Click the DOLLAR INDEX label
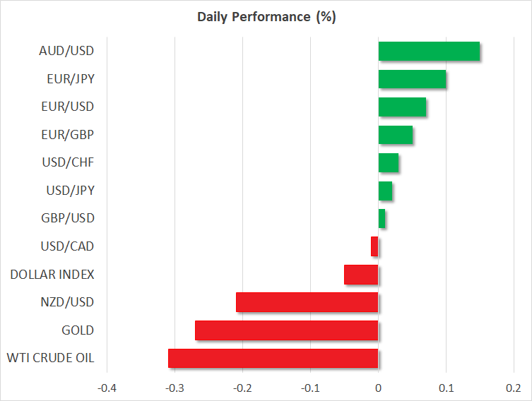This screenshot has width=532, height=401. [x=52, y=274]
